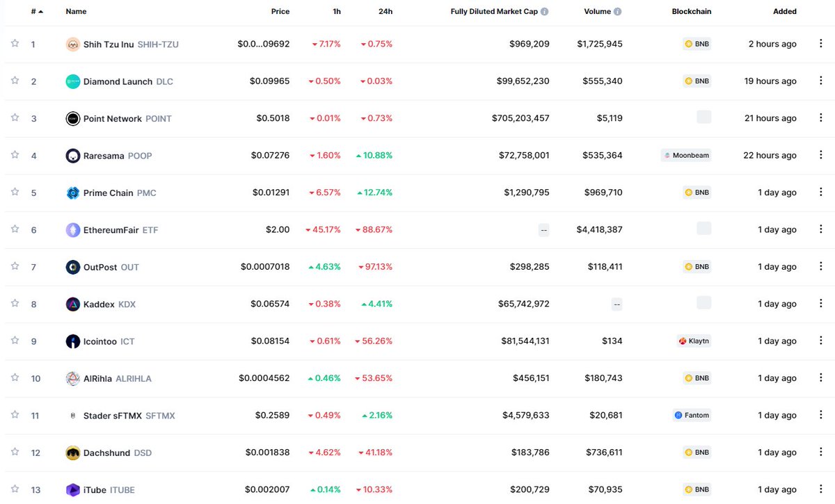The height and width of the screenshot is (504, 835).
Task: Click info icon next to Fully Diluted Market Cap
Action: [544, 12]
